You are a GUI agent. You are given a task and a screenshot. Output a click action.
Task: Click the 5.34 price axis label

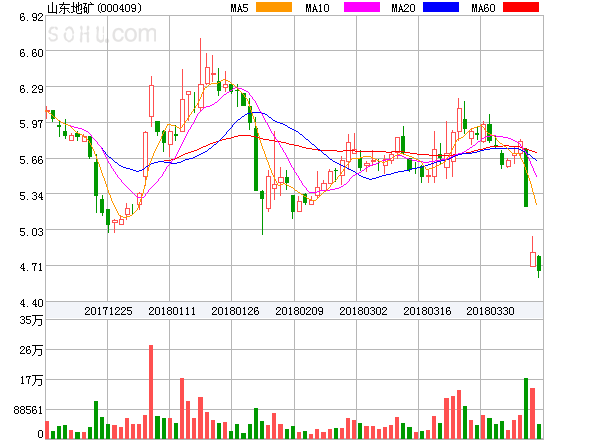pos(31,196)
